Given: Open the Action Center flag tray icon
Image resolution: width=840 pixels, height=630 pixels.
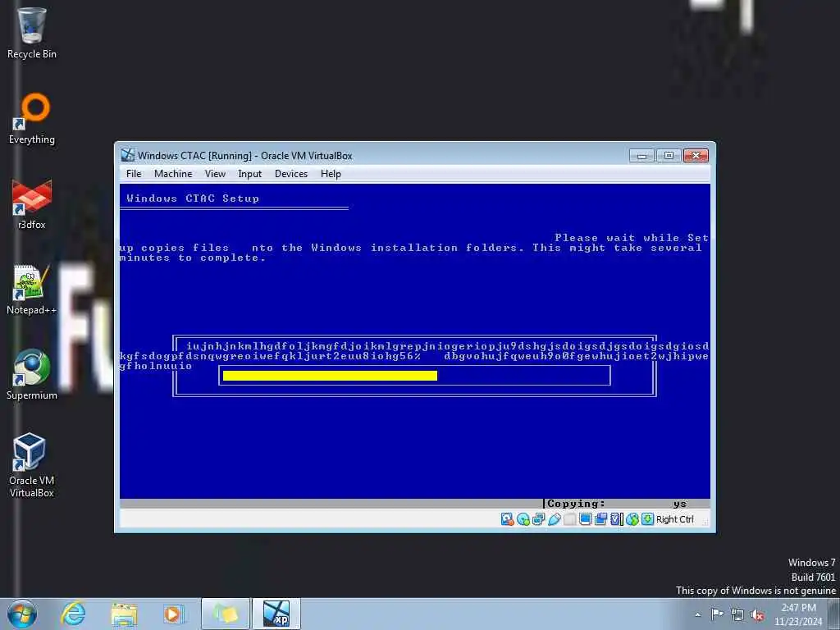Looking at the screenshot, I should coord(717,614).
